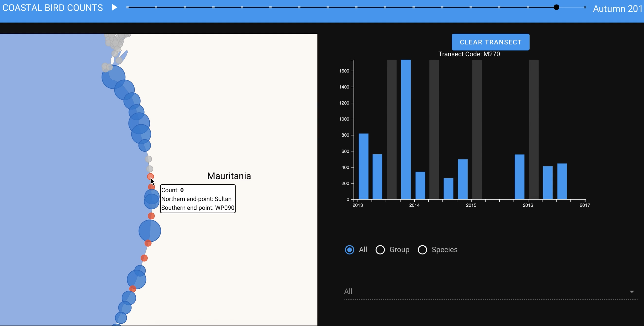Click the COASTAL BIRD COUNTS title
Image resolution: width=644 pixels, height=326 pixels.
click(52, 8)
